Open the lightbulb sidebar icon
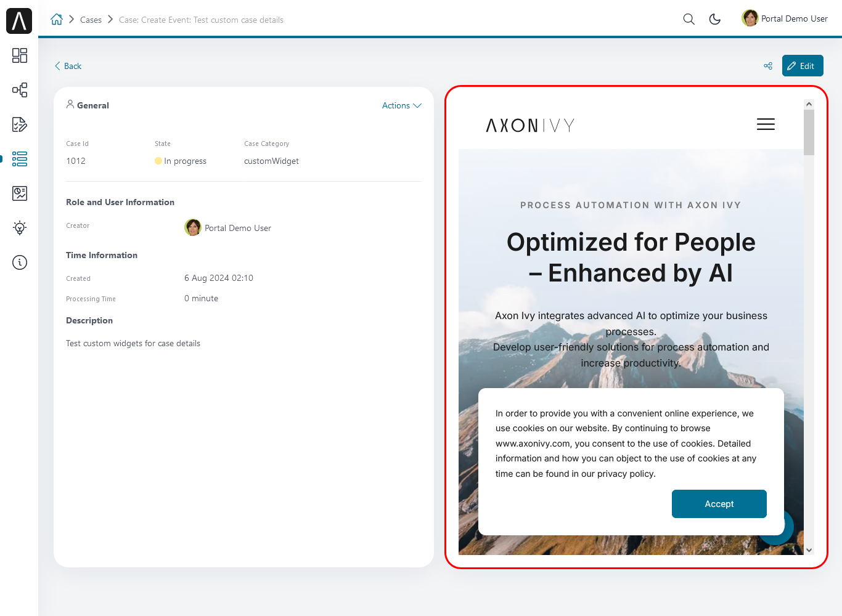Image resolution: width=842 pixels, height=616 pixels. click(20, 228)
